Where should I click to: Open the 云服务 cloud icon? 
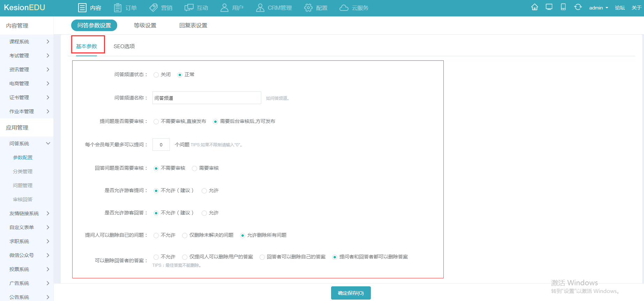pyautogui.click(x=344, y=8)
